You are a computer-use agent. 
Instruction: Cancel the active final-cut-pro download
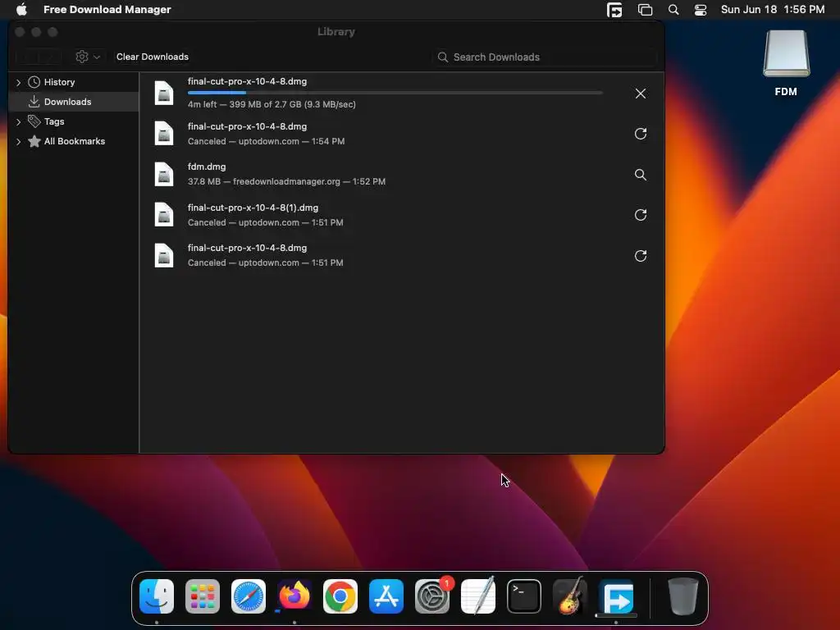click(x=640, y=94)
